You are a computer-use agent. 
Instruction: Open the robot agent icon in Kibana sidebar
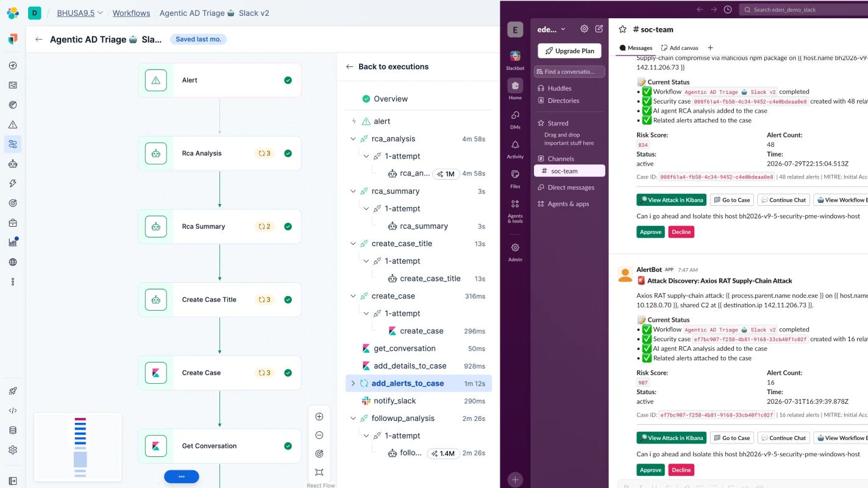pos(13,164)
